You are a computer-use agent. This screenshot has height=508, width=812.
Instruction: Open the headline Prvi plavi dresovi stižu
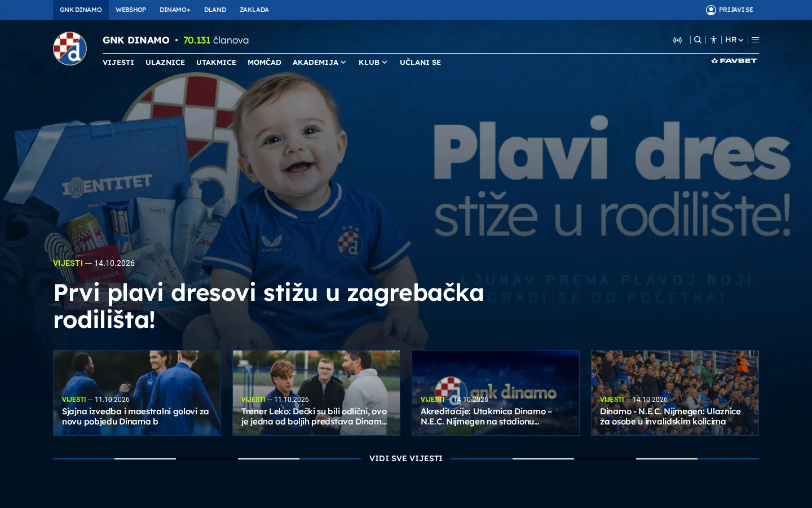(x=268, y=306)
